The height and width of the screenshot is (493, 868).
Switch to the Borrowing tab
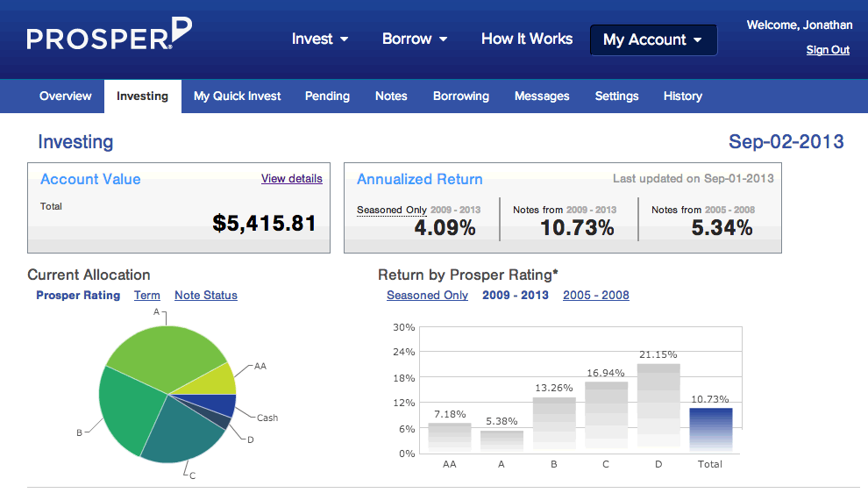tap(460, 96)
